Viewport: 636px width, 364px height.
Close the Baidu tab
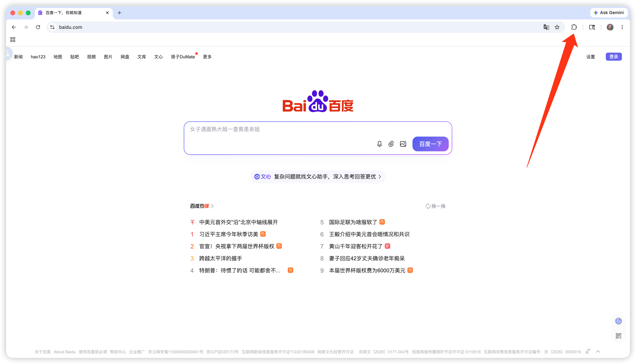pos(107,13)
